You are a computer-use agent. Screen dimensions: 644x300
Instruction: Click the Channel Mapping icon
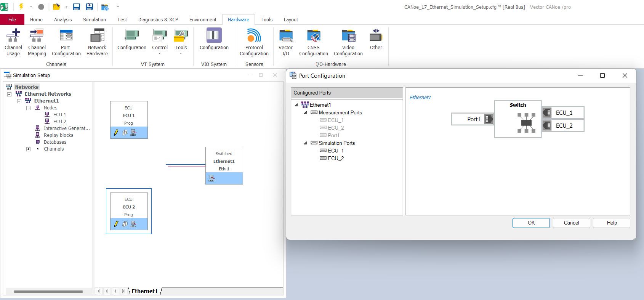(37, 42)
